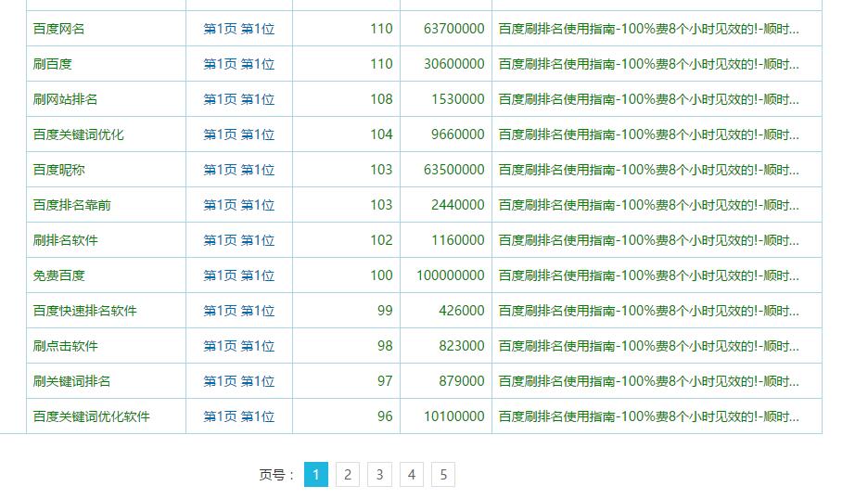Open the 刷关键词排名 keyword link
The image size is (868, 499).
71,381
